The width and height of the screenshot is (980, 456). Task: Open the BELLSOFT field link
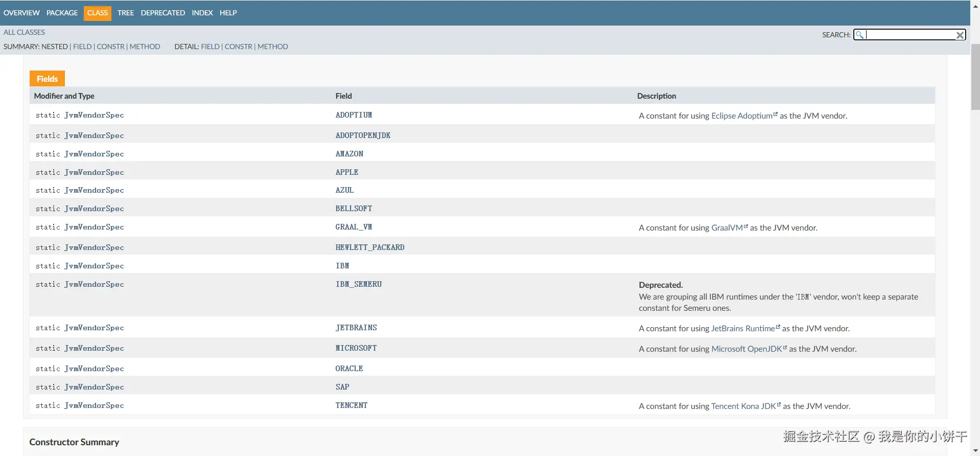354,209
